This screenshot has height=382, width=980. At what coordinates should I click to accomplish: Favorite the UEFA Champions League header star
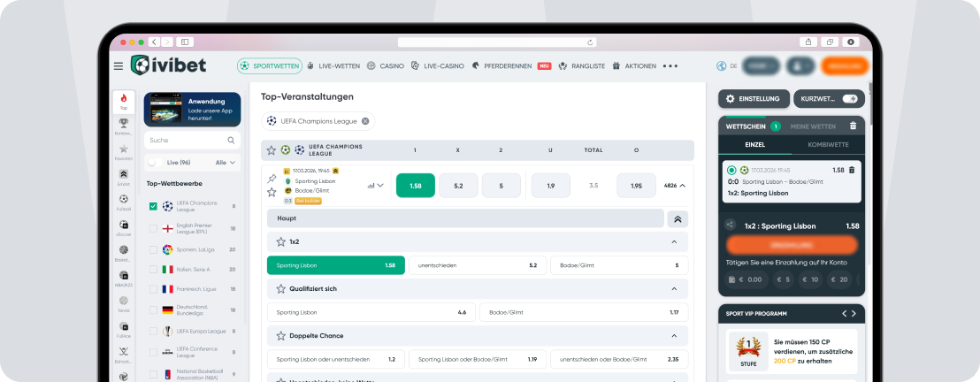pyautogui.click(x=272, y=150)
